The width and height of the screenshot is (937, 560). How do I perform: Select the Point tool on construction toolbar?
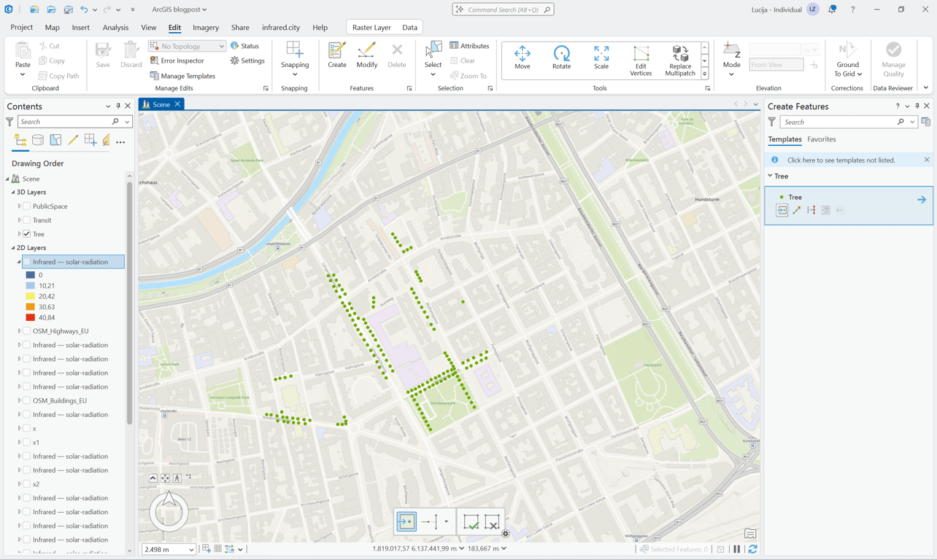[406, 522]
